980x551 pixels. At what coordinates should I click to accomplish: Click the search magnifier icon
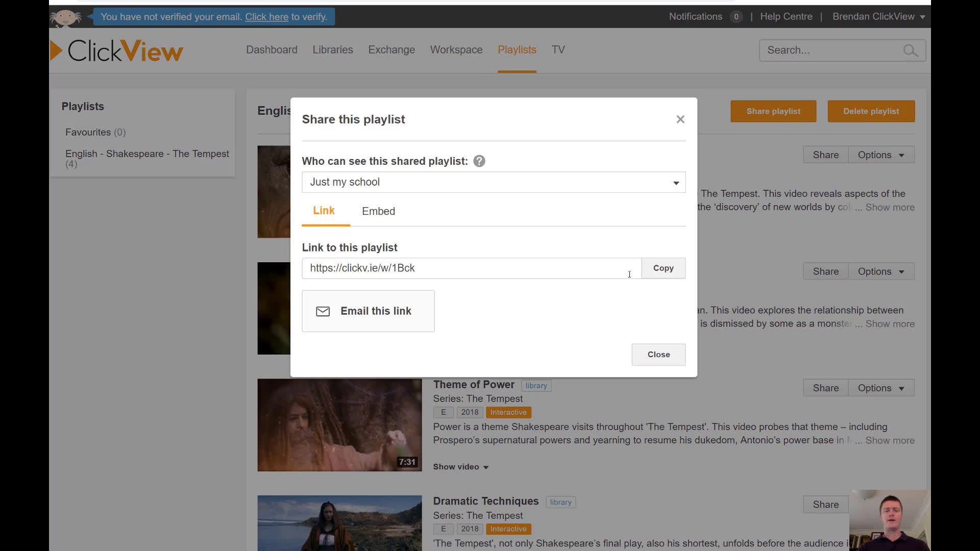(910, 51)
